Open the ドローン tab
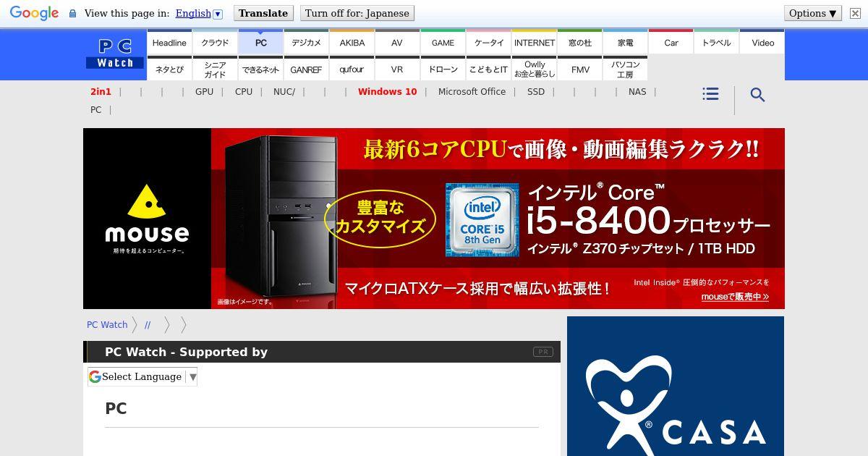This screenshot has width=868, height=456. (x=443, y=69)
